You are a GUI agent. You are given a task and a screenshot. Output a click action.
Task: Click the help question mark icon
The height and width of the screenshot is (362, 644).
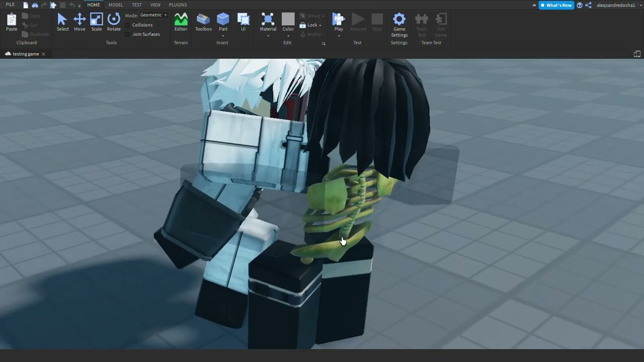click(580, 5)
